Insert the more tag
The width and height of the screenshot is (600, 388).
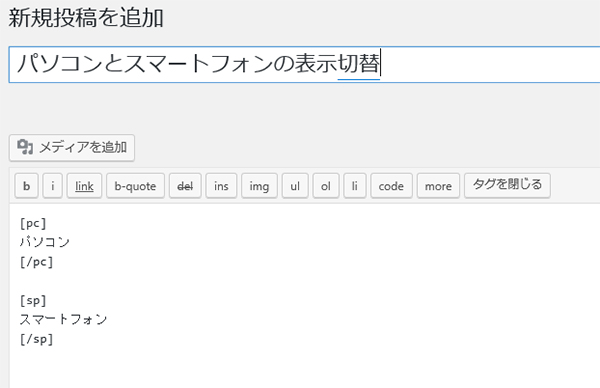pos(438,186)
